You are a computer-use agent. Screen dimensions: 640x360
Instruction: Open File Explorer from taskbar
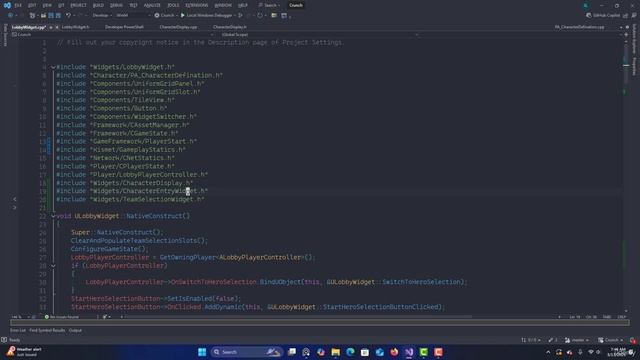pyautogui.click(x=336, y=352)
